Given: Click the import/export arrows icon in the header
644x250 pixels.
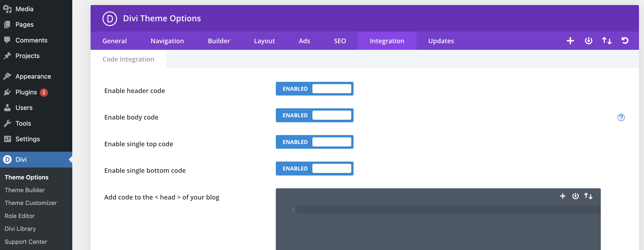Looking at the screenshot, I should (606, 41).
